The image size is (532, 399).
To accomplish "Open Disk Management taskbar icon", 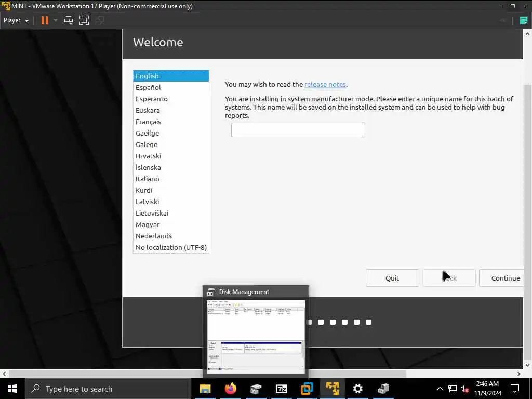I will 256,389.
